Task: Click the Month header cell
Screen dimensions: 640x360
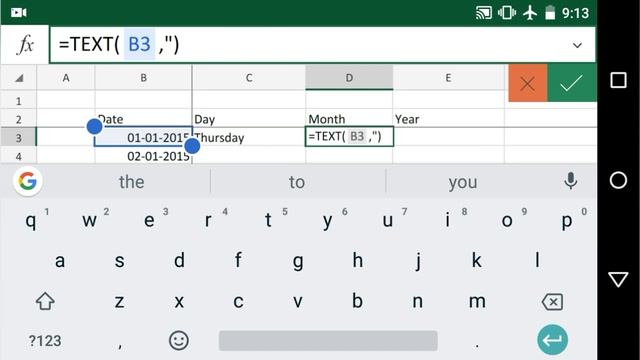Action: 349,119
